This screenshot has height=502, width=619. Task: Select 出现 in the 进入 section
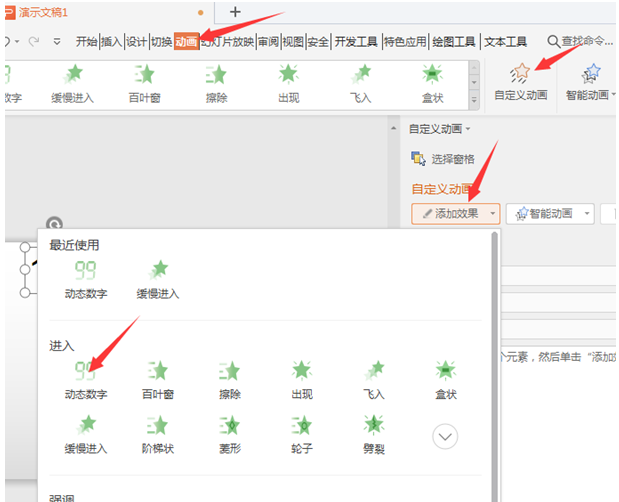tap(302, 380)
